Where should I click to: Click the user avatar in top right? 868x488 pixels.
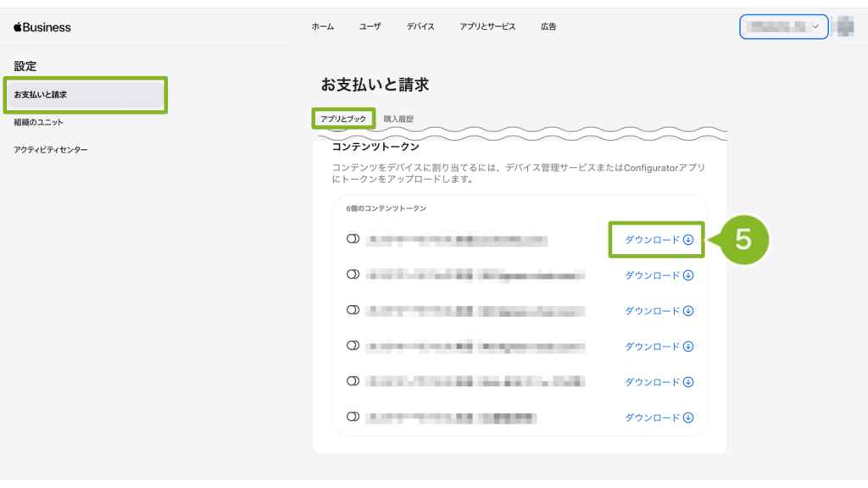pyautogui.click(x=844, y=27)
